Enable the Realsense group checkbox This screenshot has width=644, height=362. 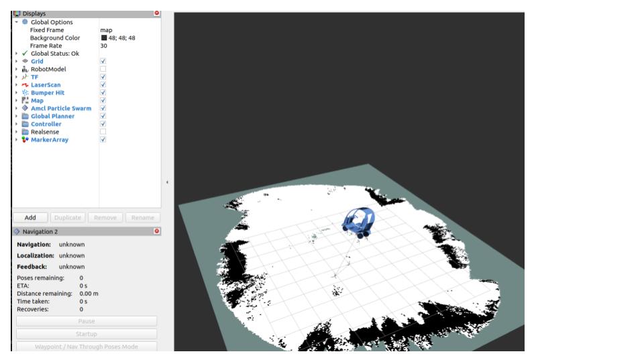[x=103, y=132]
